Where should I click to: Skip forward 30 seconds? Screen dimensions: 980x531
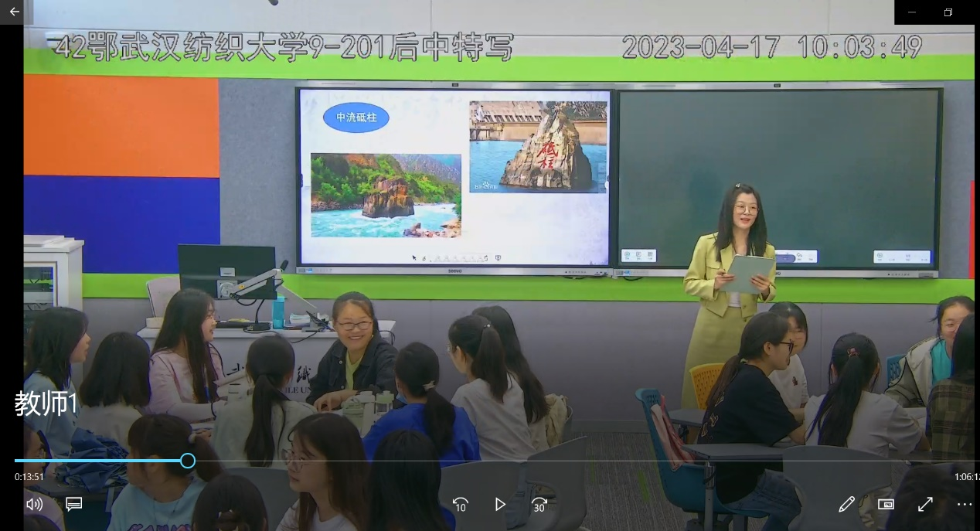(x=539, y=504)
